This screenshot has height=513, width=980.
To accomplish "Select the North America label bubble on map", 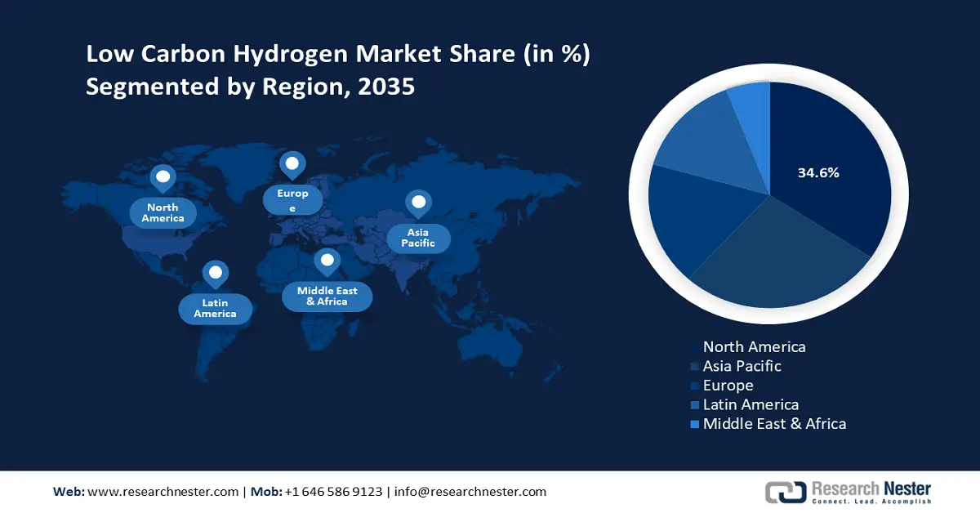I will click(163, 213).
